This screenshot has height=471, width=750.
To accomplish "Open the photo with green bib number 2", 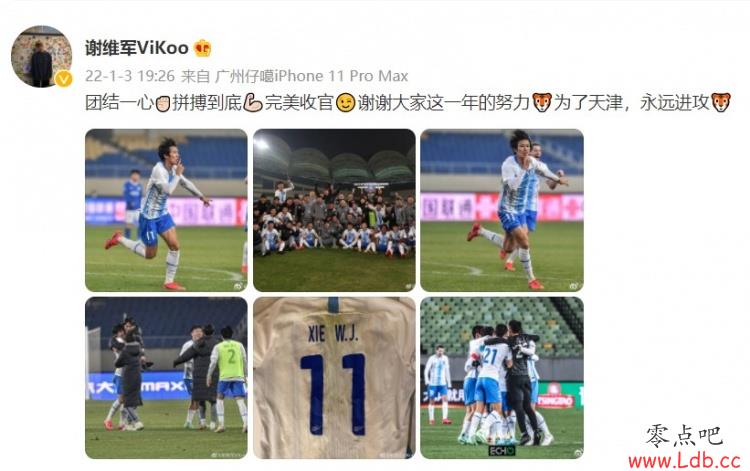I will tap(166, 378).
